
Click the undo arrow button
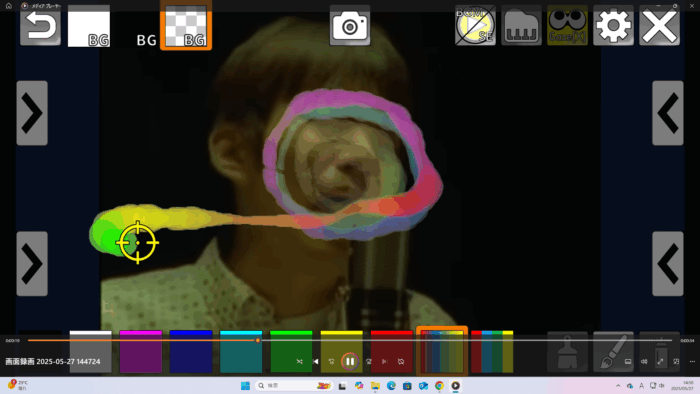tap(40, 27)
